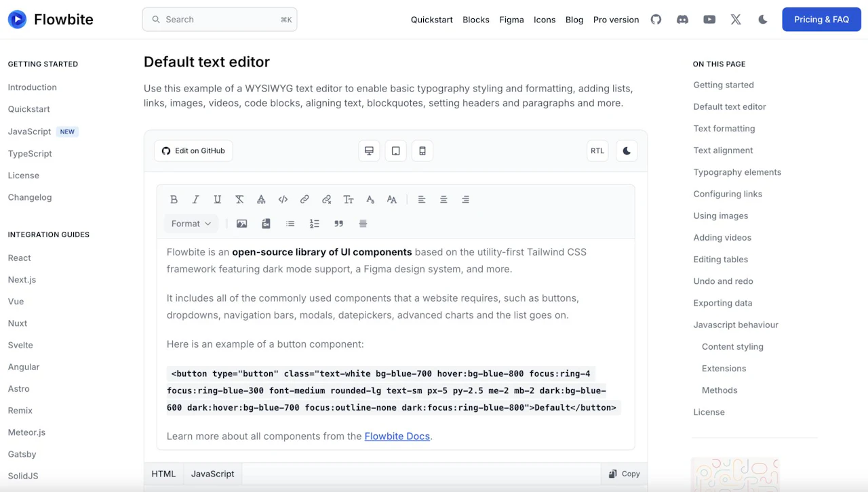This screenshot has height=492, width=868.
Task: Switch to the JavaScript code tab
Action: 212,474
